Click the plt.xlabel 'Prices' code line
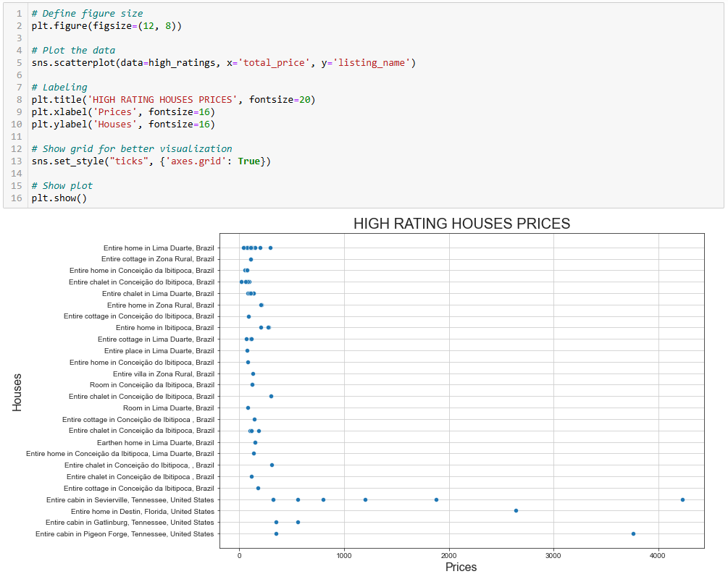Viewport: 728px width, 574px height. (123, 111)
